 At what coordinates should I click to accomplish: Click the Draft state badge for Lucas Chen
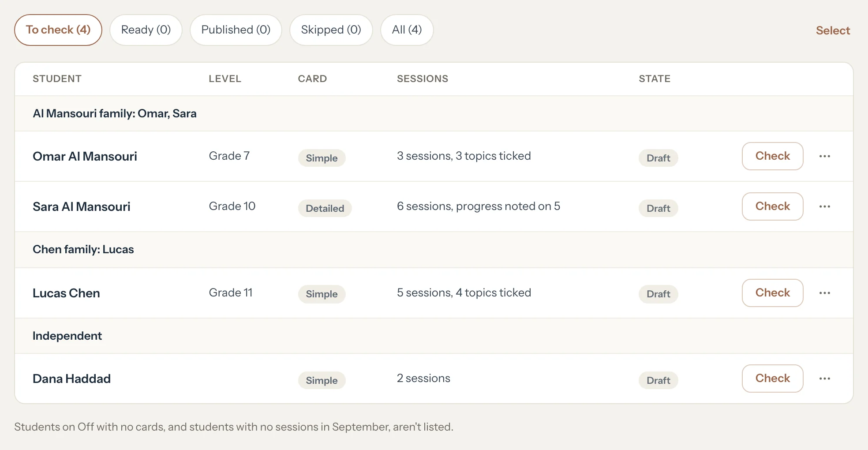[x=658, y=294]
